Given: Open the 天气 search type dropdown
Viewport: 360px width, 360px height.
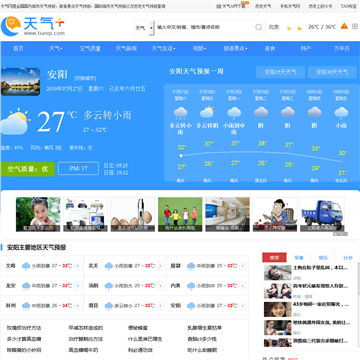Looking at the screenshot, I should pos(144,28).
